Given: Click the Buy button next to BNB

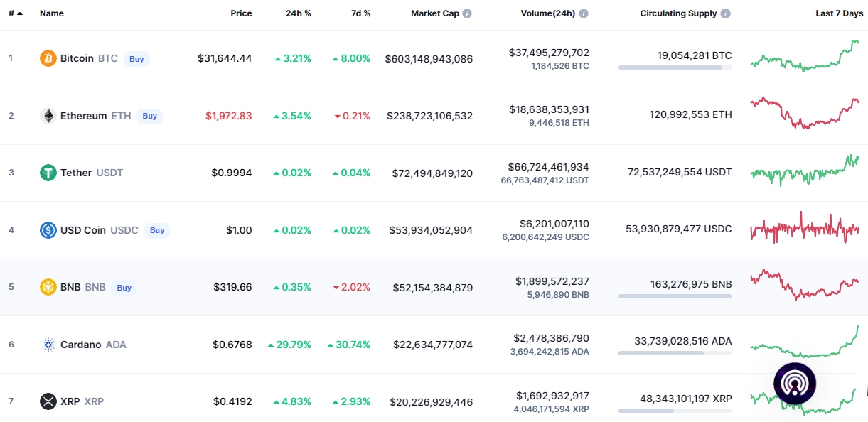Looking at the screenshot, I should pos(124,288).
